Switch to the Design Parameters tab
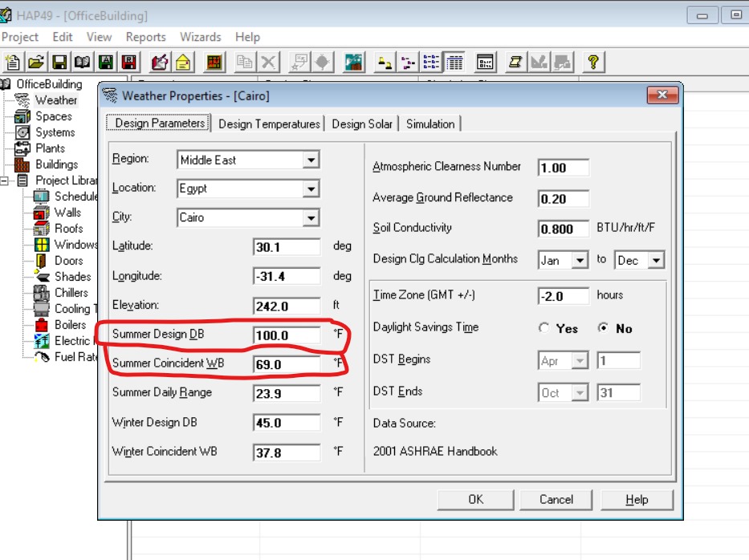749x560 pixels. (x=160, y=124)
